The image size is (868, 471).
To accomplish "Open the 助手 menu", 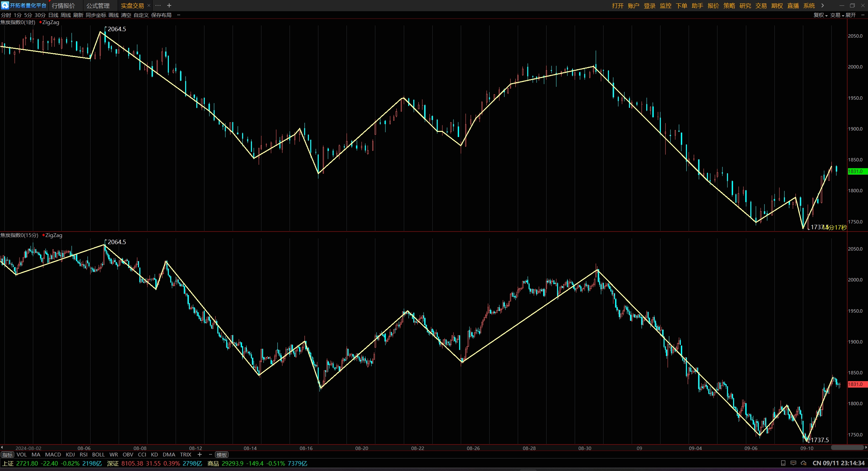I will click(697, 6).
